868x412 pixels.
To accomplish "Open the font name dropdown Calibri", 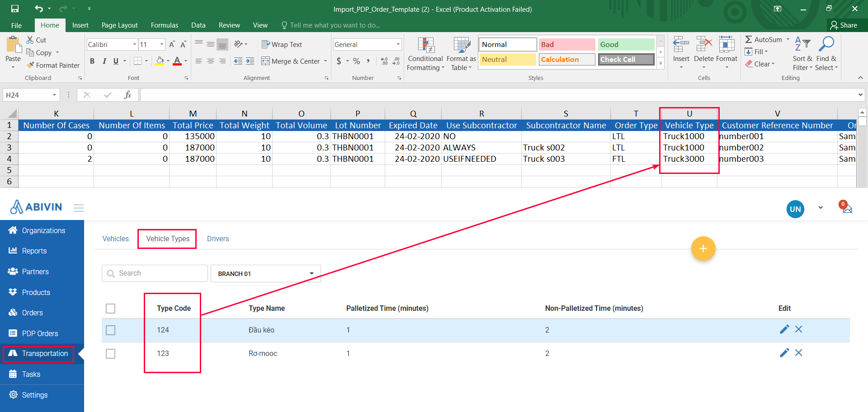I will 135,44.
